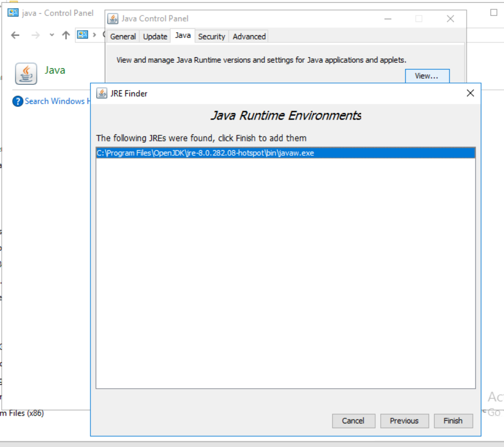The height and width of the screenshot is (447, 504).
Task: Click the JRE Finder title bar Java icon
Action: pyautogui.click(x=102, y=93)
